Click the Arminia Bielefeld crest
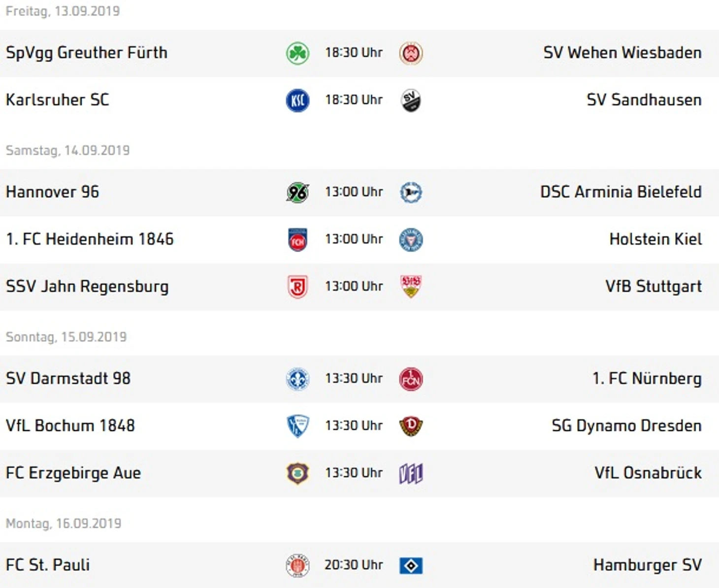The width and height of the screenshot is (719, 588). pos(411,192)
